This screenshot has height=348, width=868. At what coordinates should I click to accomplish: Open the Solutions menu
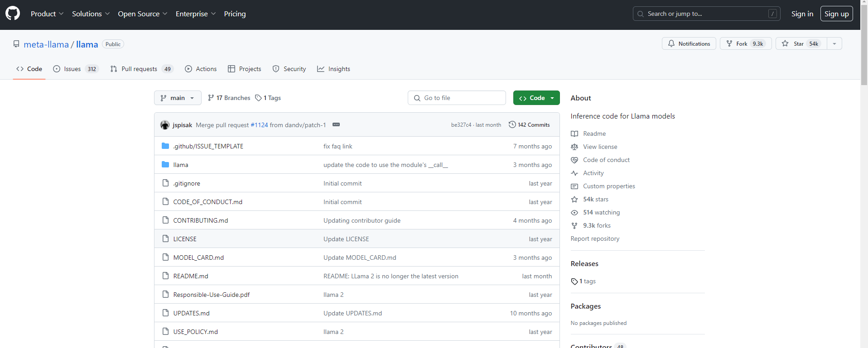91,14
